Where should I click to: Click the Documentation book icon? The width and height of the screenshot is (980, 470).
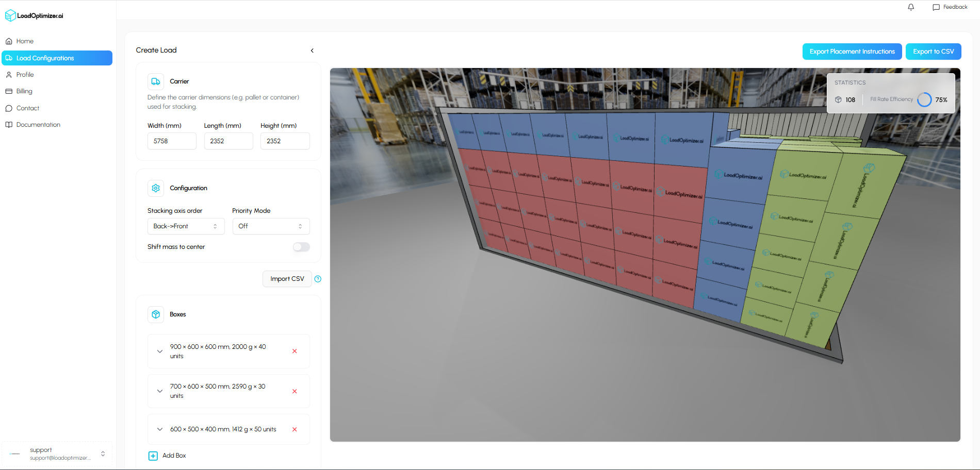9,124
